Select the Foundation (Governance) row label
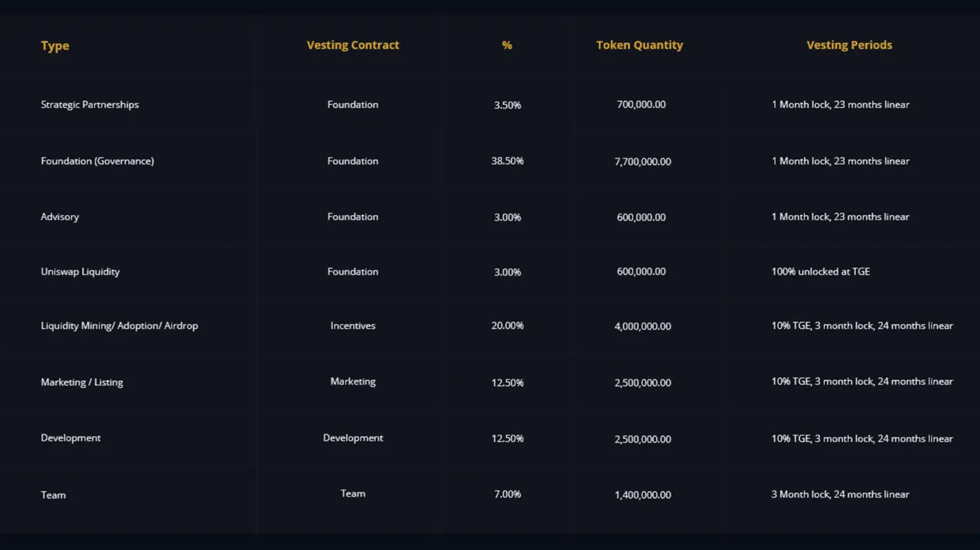This screenshot has height=550, width=980. (97, 161)
